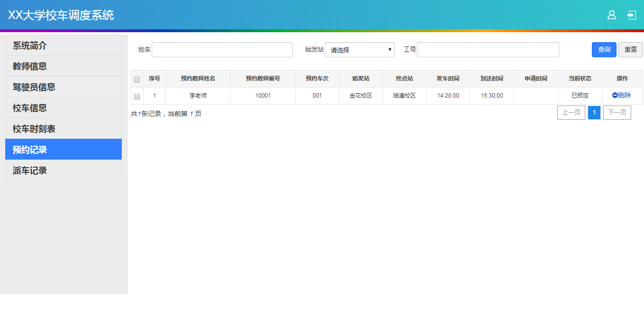Click the teacher number 10001 cell
The height and width of the screenshot is (312, 644).
(263, 96)
